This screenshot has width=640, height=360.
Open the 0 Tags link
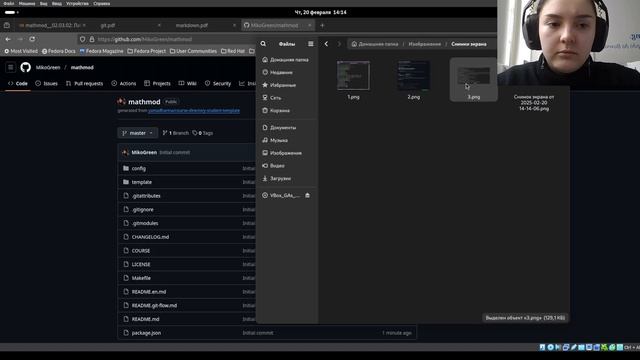coord(202,133)
